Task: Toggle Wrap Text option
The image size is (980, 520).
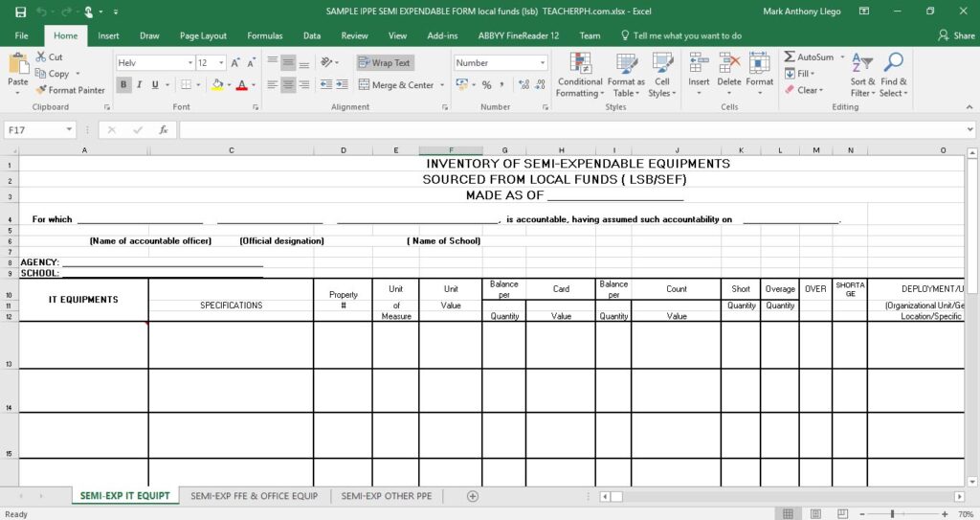Action: [384, 63]
